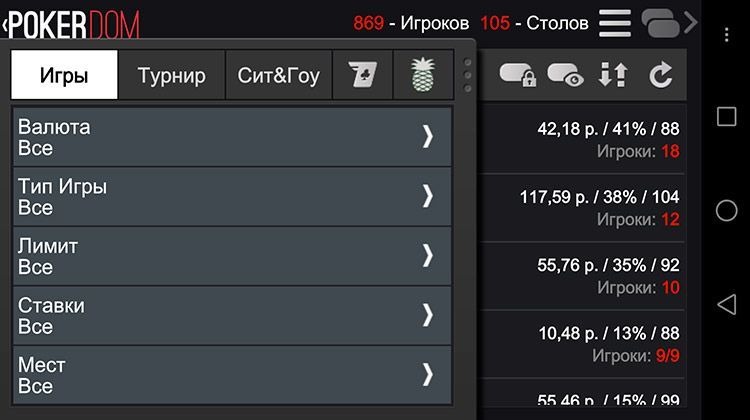Open table with 18 players
This screenshot has width=750, height=420.
583,139
